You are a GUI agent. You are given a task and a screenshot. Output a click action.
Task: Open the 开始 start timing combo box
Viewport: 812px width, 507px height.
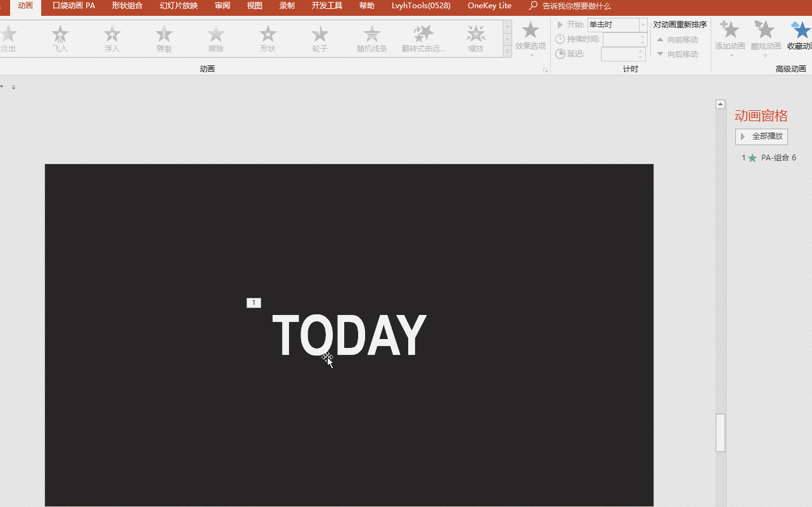(x=617, y=25)
